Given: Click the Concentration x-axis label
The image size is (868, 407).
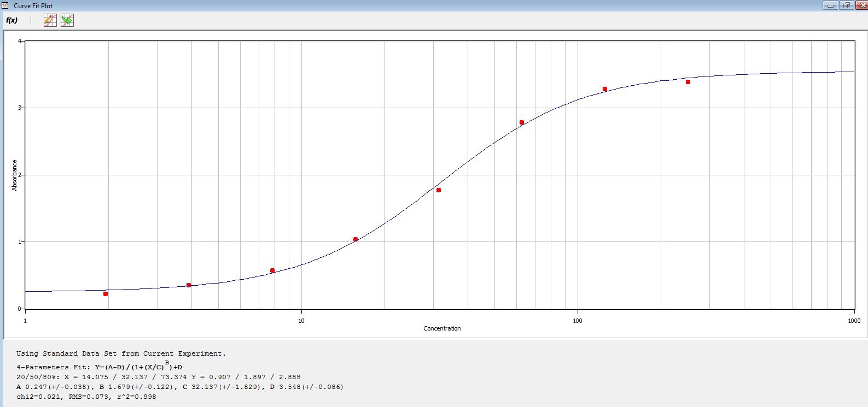Looking at the screenshot, I should coord(442,328).
